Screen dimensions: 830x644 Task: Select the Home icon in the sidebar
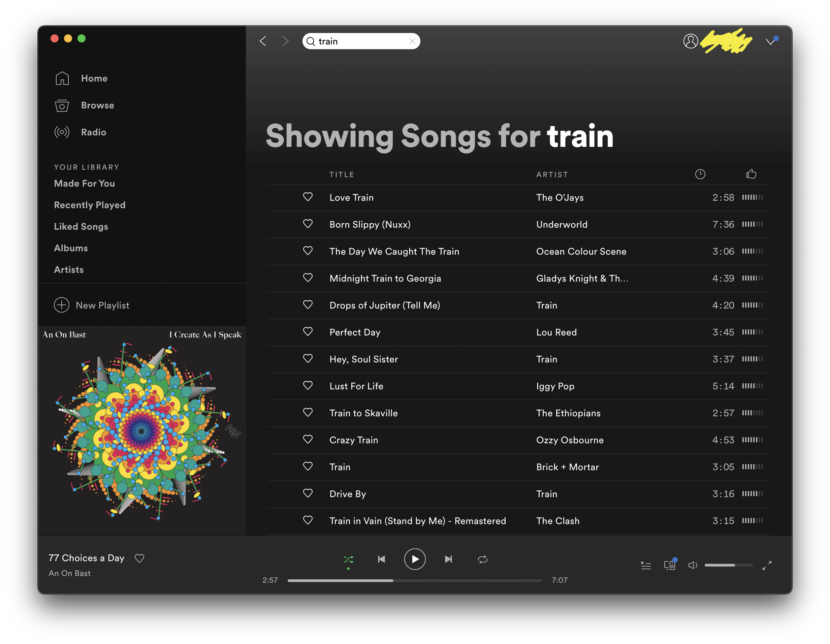pyautogui.click(x=62, y=78)
